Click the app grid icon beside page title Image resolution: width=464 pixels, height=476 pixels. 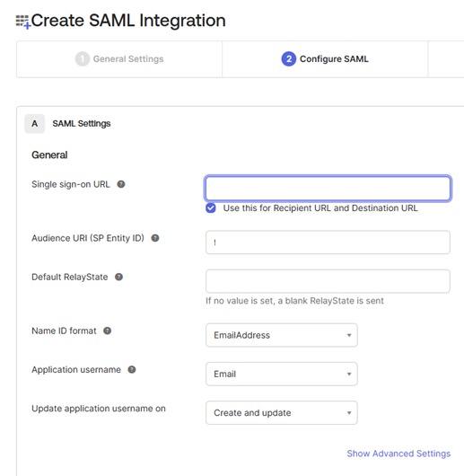click(23, 22)
